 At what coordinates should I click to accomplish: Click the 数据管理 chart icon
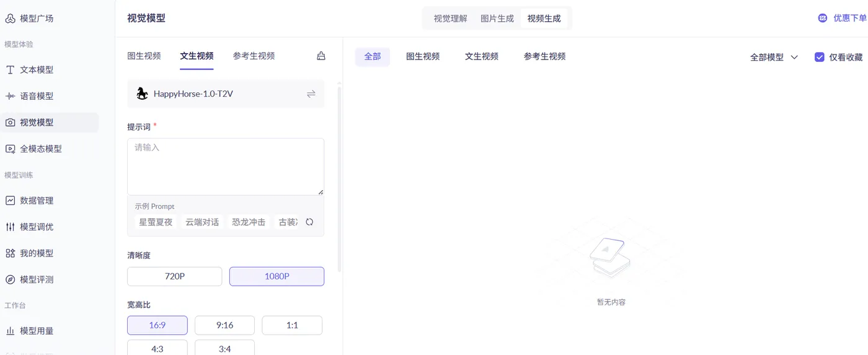click(x=10, y=201)
